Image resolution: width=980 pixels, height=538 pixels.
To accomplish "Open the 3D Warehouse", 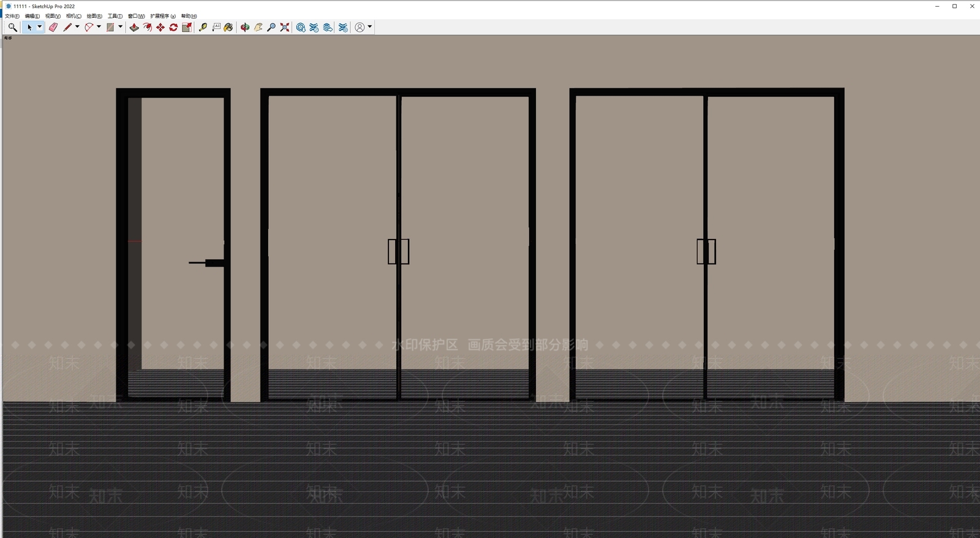I will click(x=301, y=27).
